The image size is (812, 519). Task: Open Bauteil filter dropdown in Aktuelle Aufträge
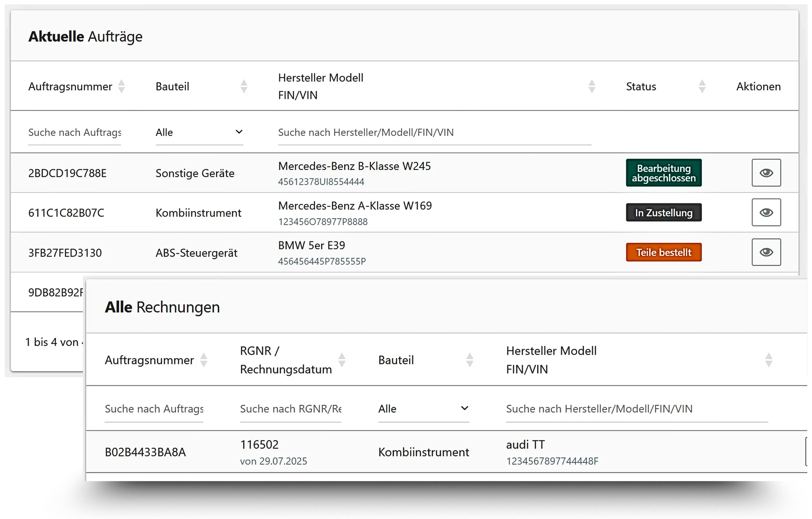[x=199, y=132]
